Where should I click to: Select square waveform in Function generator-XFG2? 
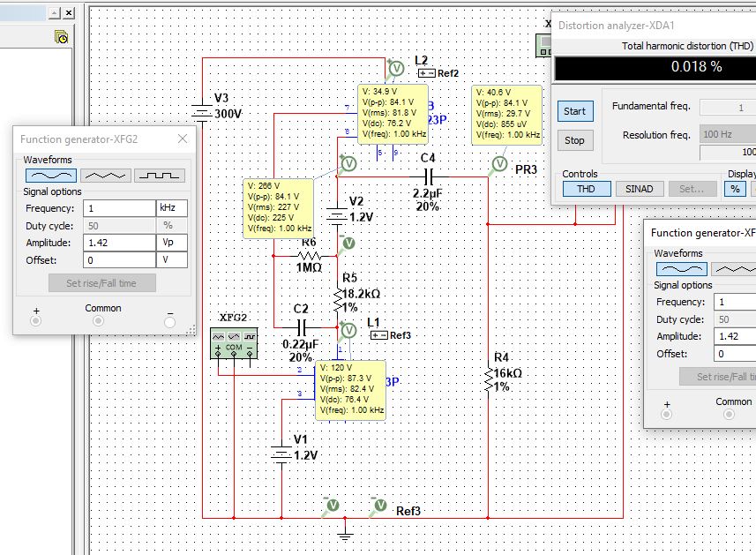tap(160, 176)
